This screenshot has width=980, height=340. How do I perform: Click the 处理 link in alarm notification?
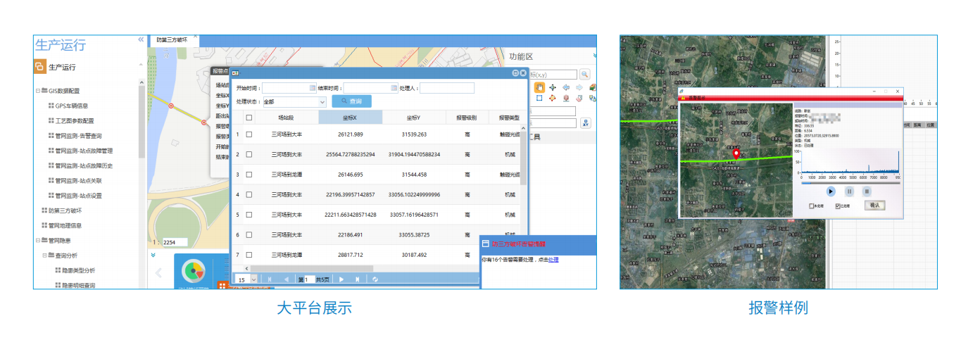[553, 260]
